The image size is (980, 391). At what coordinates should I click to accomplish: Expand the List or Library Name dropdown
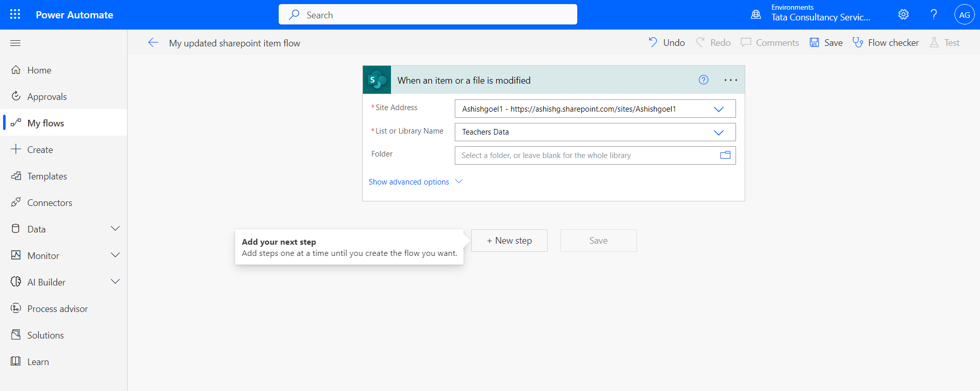click(718, 133)
